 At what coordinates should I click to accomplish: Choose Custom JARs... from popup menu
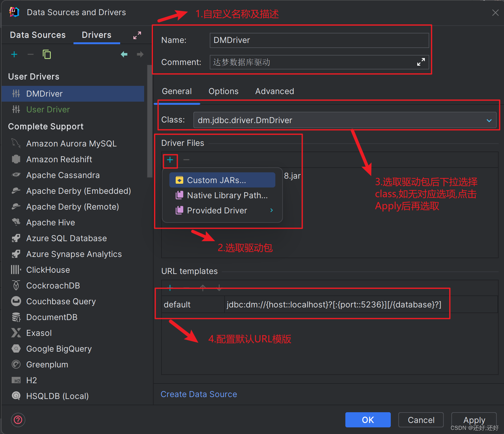tap(222, 180)
